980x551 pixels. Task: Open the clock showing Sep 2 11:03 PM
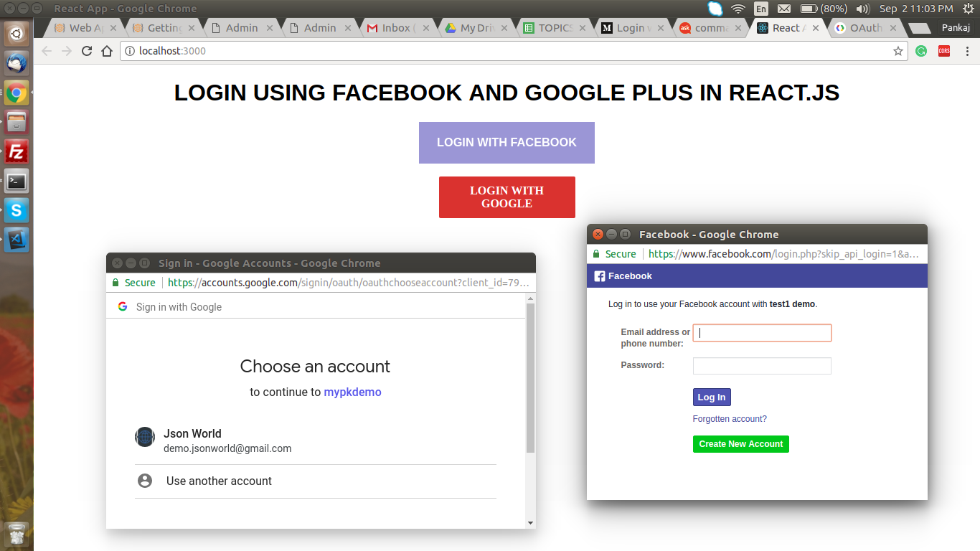tap(916, 9)
